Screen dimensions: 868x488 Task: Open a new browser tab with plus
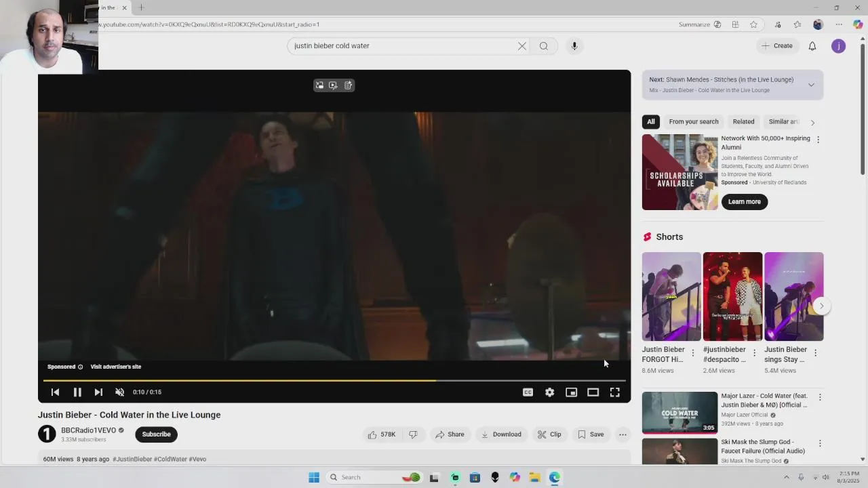tap(141, 7)
